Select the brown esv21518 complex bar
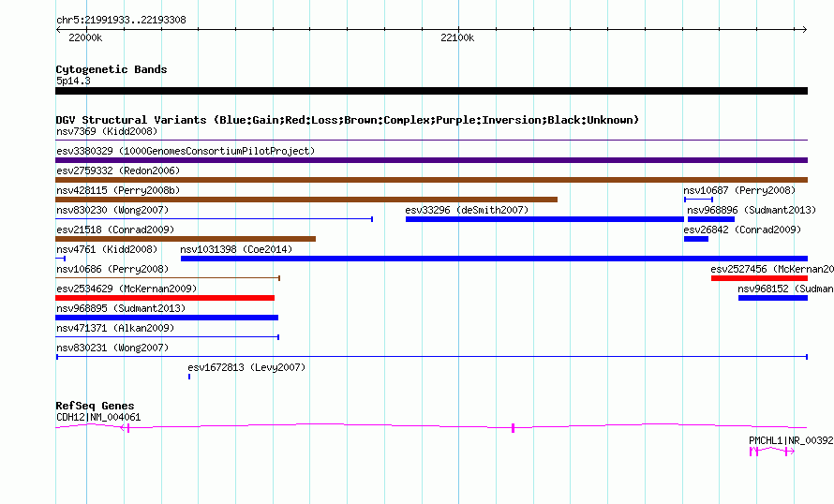This screenshot has height=504, width=834. coord(186,239)
